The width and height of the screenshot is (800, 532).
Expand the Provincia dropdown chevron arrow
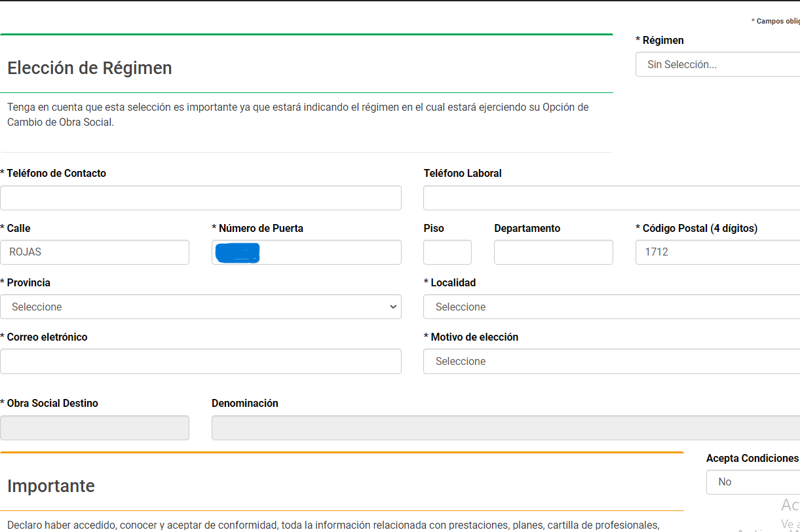click(x=393, y=307)
